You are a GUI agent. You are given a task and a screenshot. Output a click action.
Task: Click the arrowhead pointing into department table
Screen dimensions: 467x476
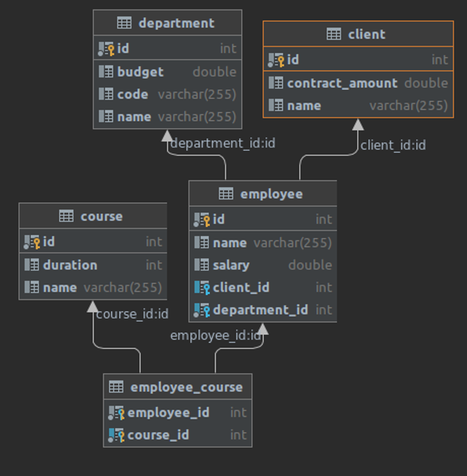click(167, 136)
